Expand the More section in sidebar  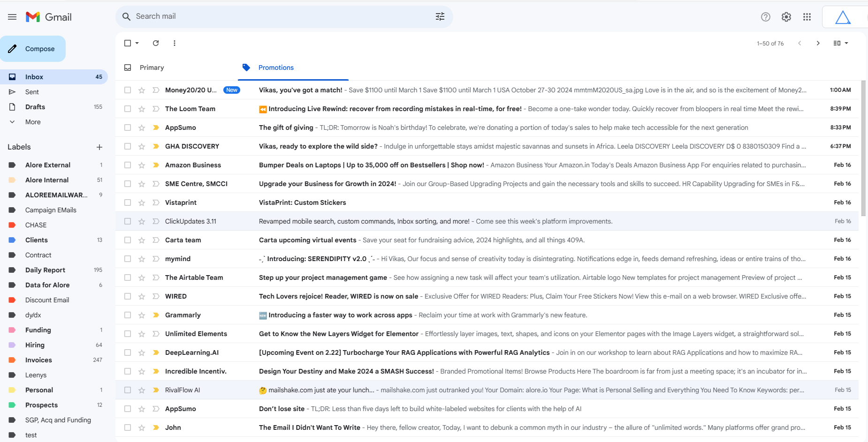[32, 122]
